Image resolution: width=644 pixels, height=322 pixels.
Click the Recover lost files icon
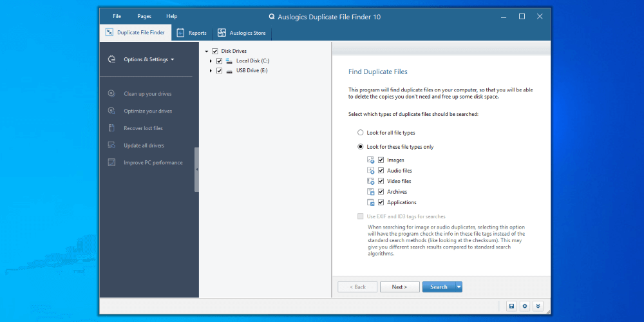pos(111,128)
